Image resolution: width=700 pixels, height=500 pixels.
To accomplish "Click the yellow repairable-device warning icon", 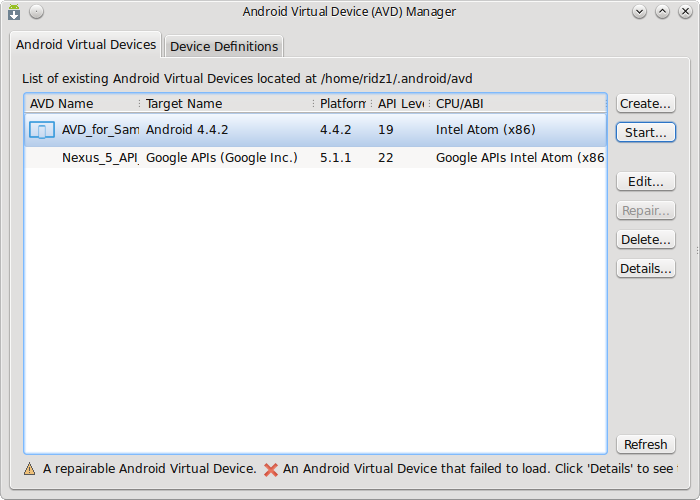I will (30, 468).
